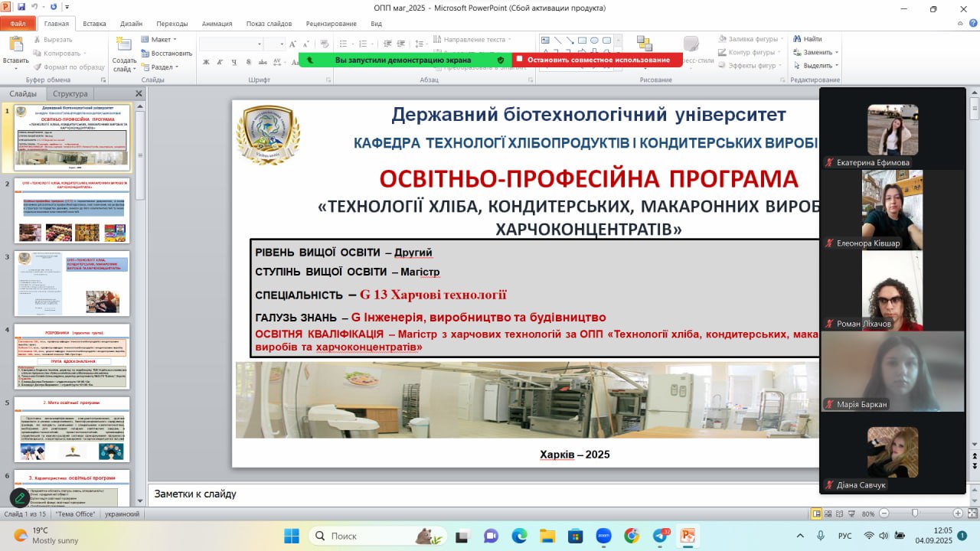Click zoom out minus button in status bar
Viewport: 980px width, 551px height.
pyautogui.click(x=884, y=514)
